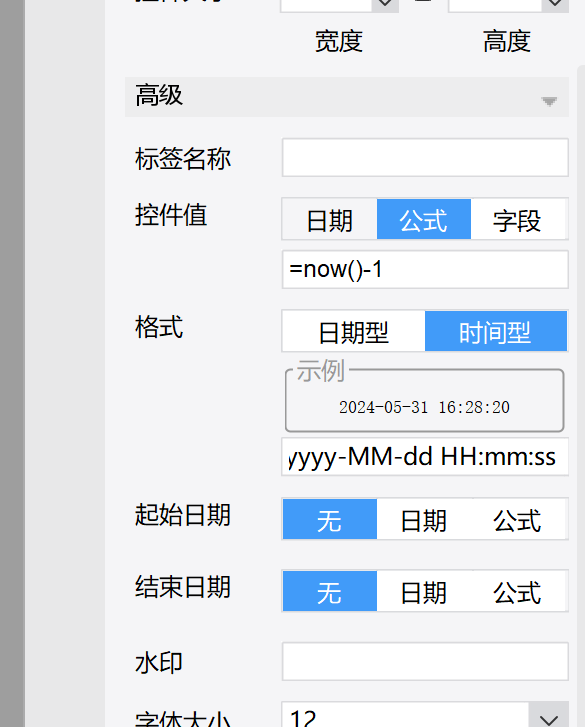This screenshot has width=585, height=727.
Task: Click the 高级 section header
Action: click(x=347, y=97)
